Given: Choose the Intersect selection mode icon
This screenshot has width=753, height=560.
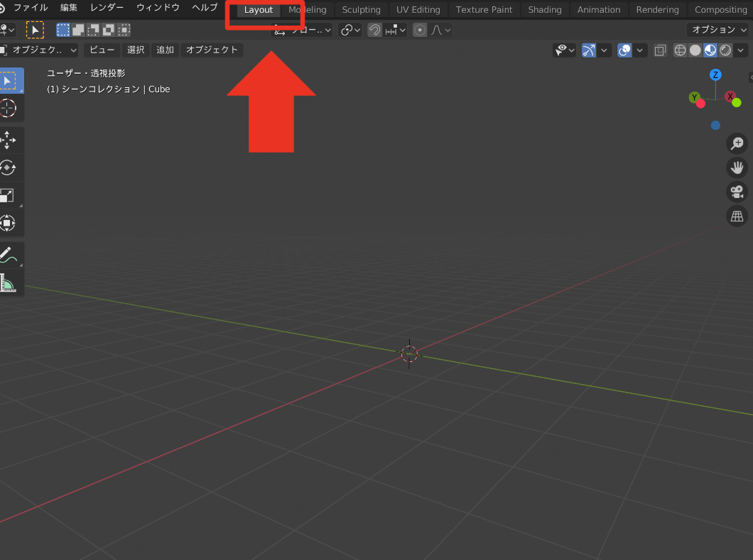Looking at the screenshot, I should (124, 30).
